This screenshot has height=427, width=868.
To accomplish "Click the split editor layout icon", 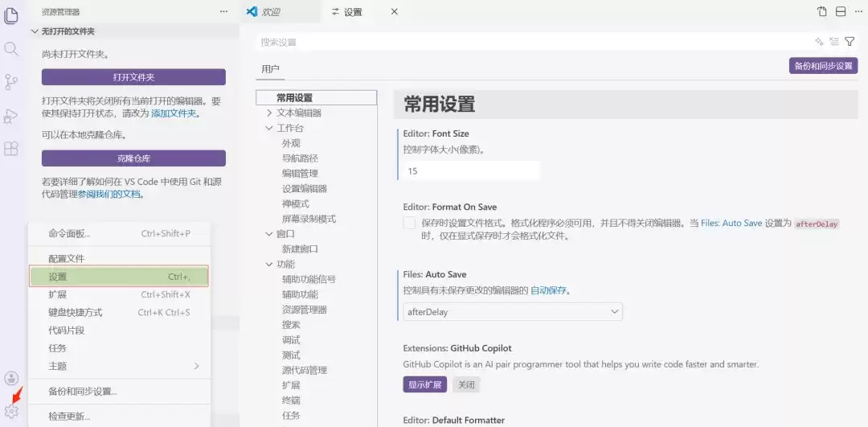I will [841, 11].
